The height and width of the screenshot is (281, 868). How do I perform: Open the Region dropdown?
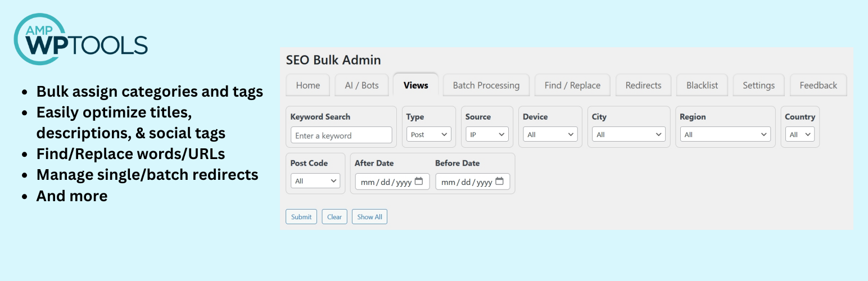[x=725, y=135]
